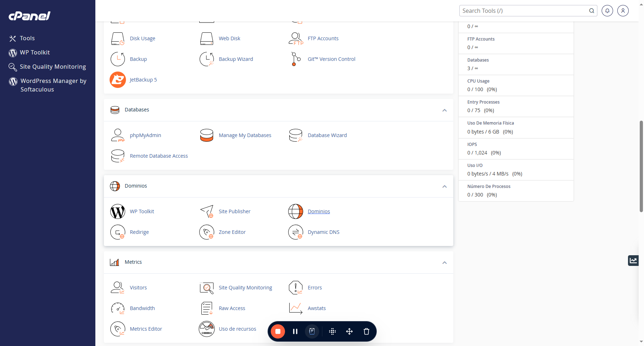This screenshot has width=644, height=346.
Task: Launch the Backup Wizard icon
Action: click(x=207, y=59)
